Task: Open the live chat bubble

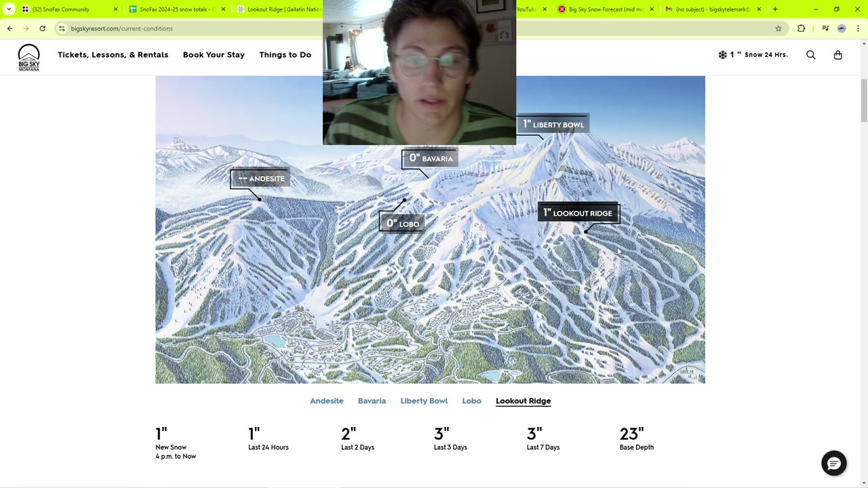Action: tap(834, 463)
